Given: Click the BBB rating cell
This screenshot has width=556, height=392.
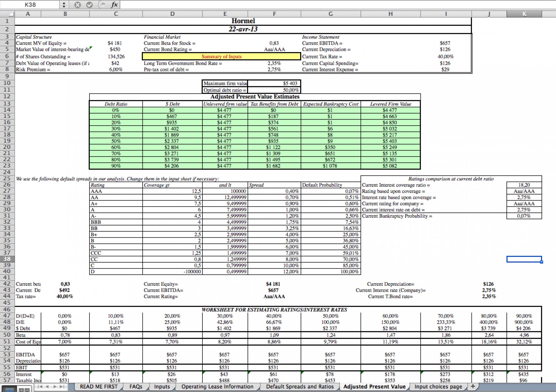Looking at the screenshot, I should pos(116,222).
